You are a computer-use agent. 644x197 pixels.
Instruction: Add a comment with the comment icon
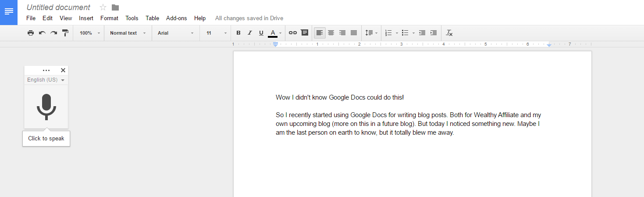point(304,33)
